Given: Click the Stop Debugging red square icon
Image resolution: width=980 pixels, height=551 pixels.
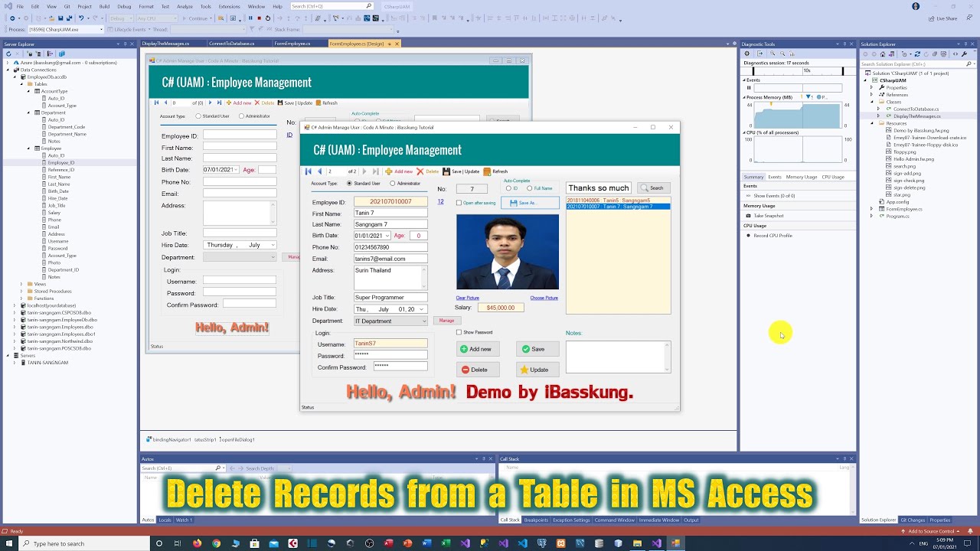Looking at the screenshot, I should pos(259,18).
